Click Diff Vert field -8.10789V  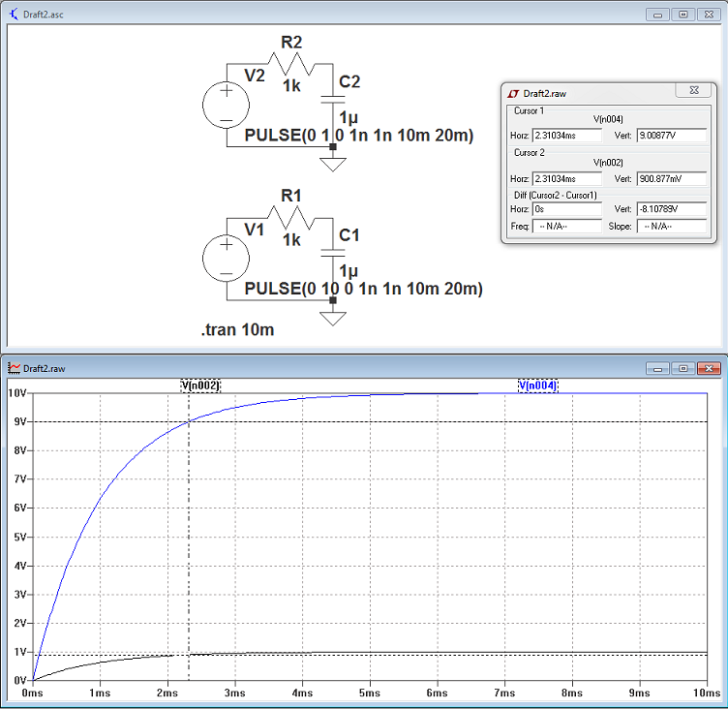(671, 209)
